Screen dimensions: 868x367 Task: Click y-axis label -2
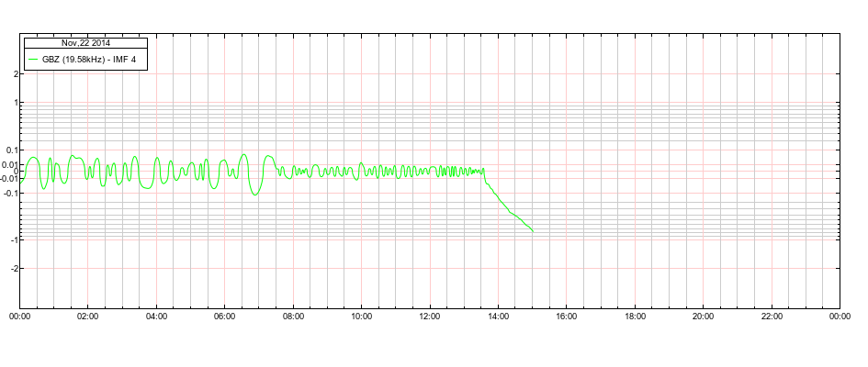(x=13, y=269)
